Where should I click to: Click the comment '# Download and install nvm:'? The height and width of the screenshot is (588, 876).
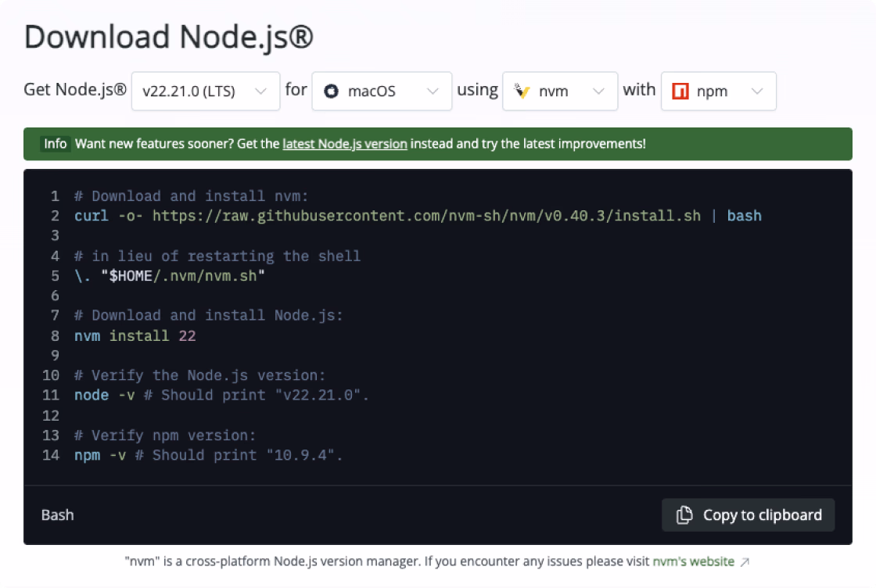click(x=191, y=196)
